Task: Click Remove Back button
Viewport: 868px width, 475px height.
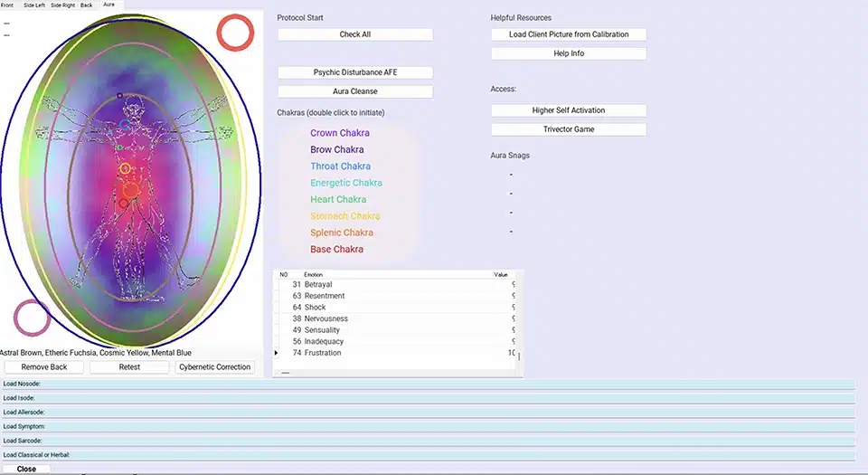Action: [44, 367]
